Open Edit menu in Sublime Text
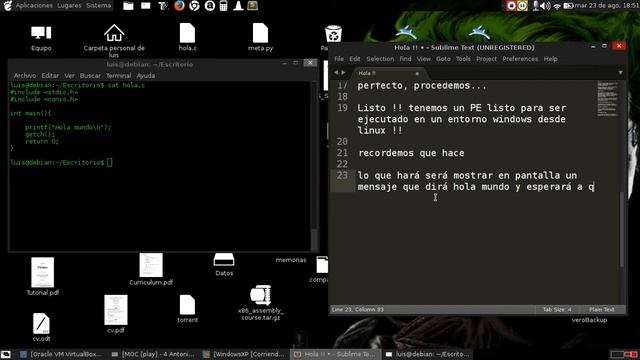Screen dimensions: 640x360 355,59
